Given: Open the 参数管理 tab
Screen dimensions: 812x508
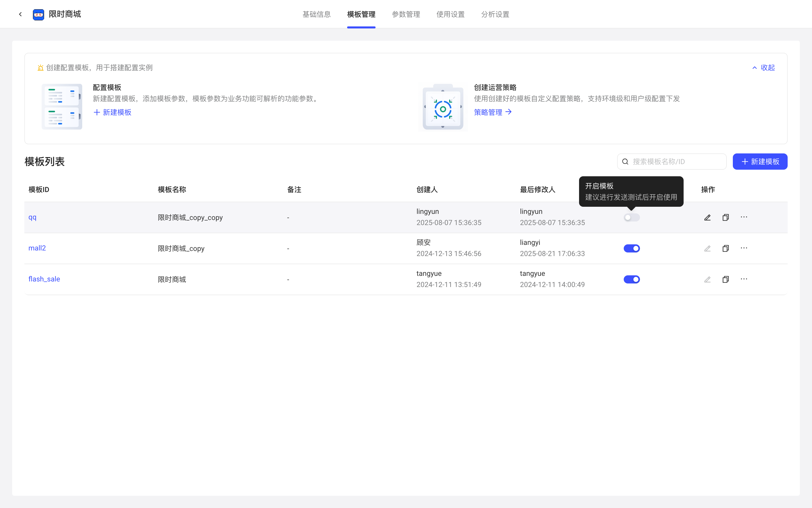Looking at the screenshot, I should (406, 14).
